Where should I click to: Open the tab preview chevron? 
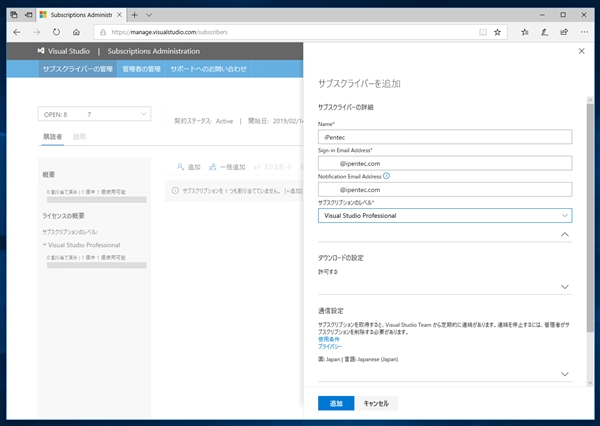click(x=149, y=15)
